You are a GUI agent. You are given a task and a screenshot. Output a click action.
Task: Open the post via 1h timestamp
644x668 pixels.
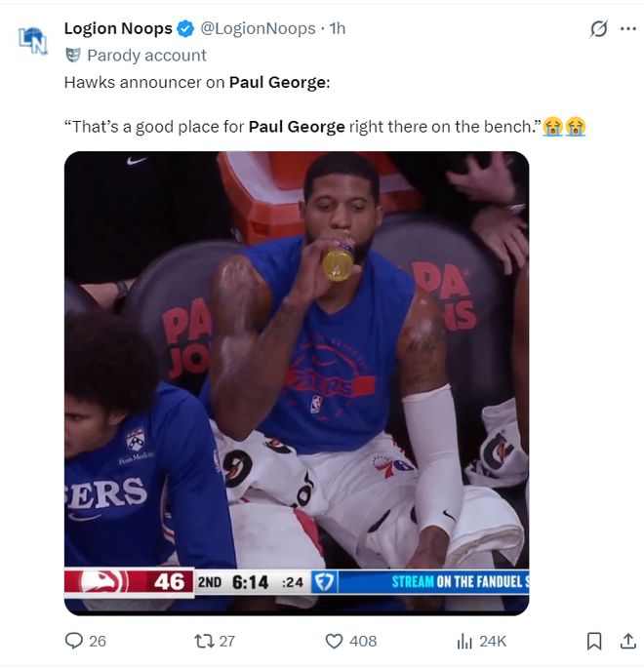pos(338,29)
